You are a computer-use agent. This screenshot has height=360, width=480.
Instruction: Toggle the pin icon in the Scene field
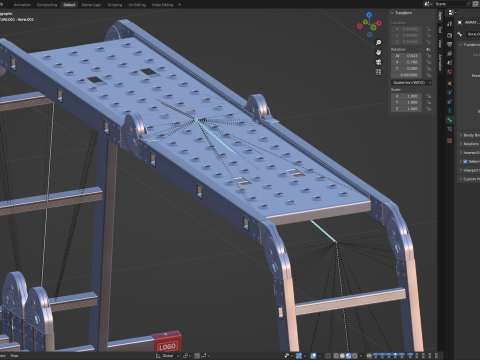468,4
